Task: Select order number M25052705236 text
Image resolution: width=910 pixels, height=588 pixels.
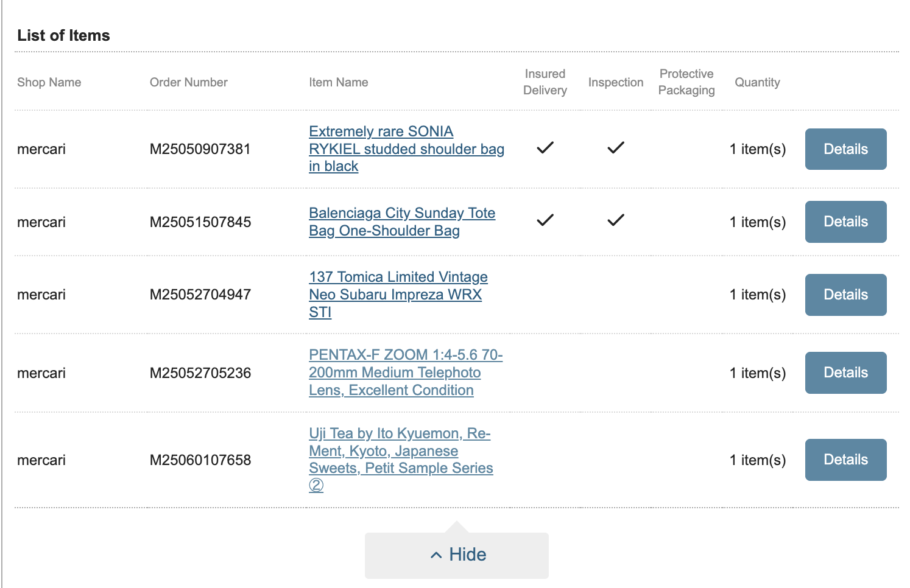Action: 200,373
